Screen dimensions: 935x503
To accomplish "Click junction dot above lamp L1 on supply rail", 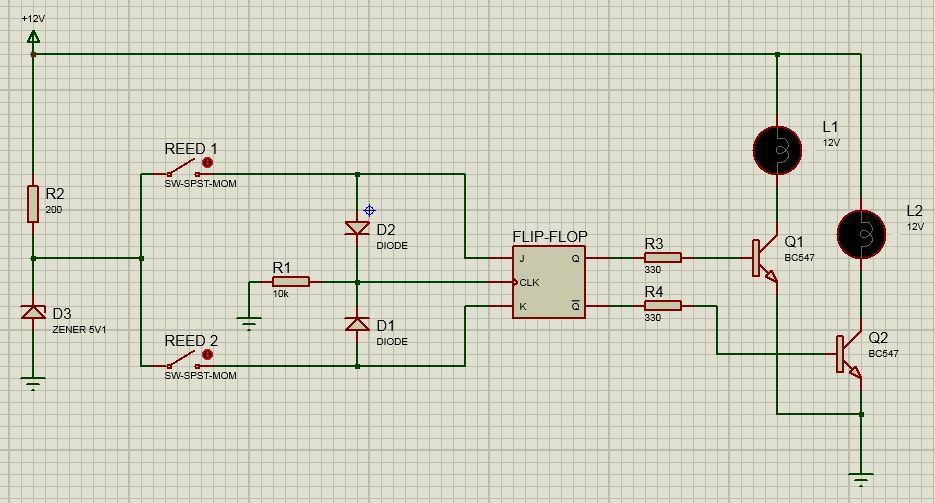I will tap(777, 54).
